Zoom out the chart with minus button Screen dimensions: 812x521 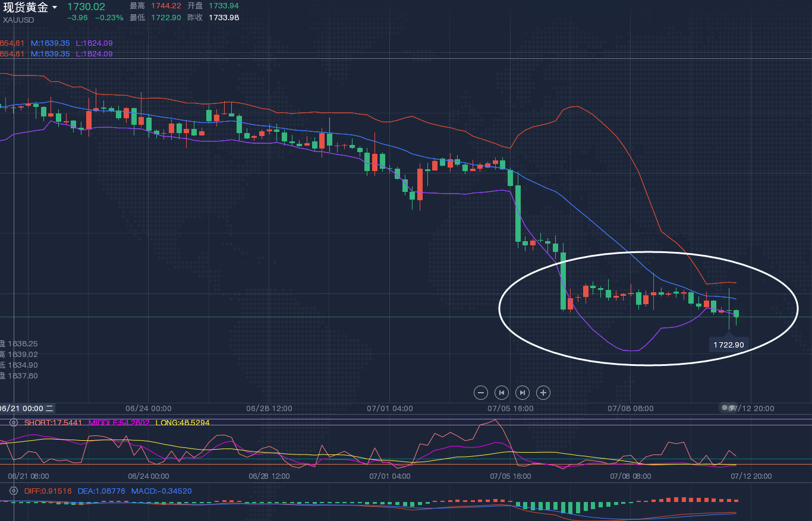tap(481, 392)
